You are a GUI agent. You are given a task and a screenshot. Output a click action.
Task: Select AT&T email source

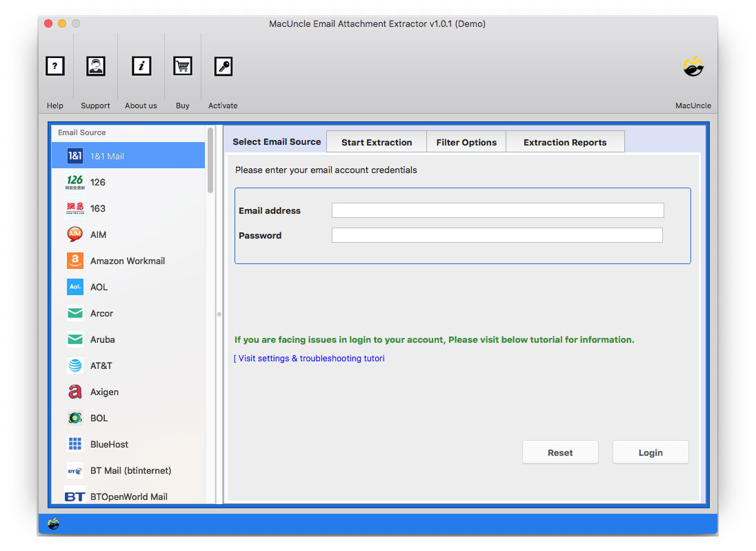coord(101,365)
